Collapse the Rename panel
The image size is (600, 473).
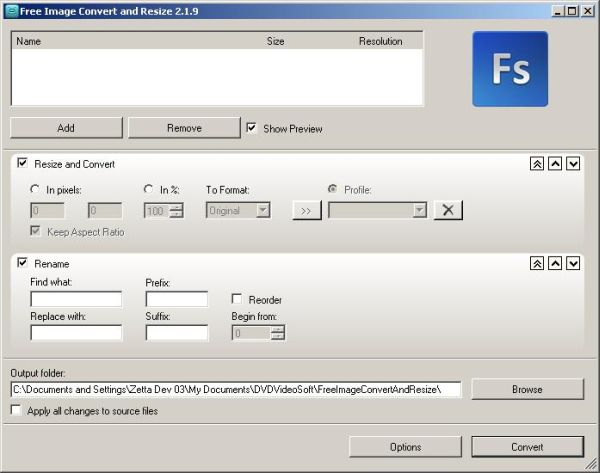coord(537,263)
